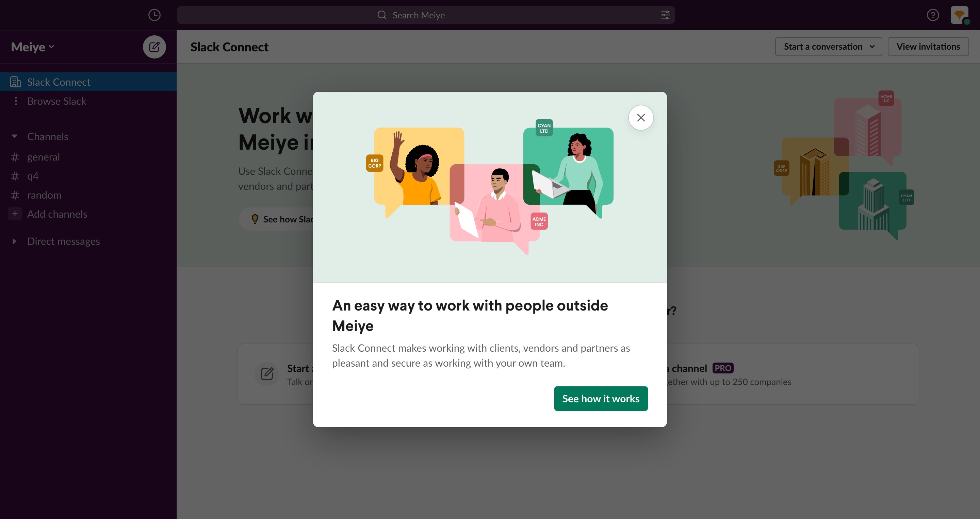This screenshot has width=980, height=519.
Task: Click the Browse Slack dots icon
Action: pos(16,101)
